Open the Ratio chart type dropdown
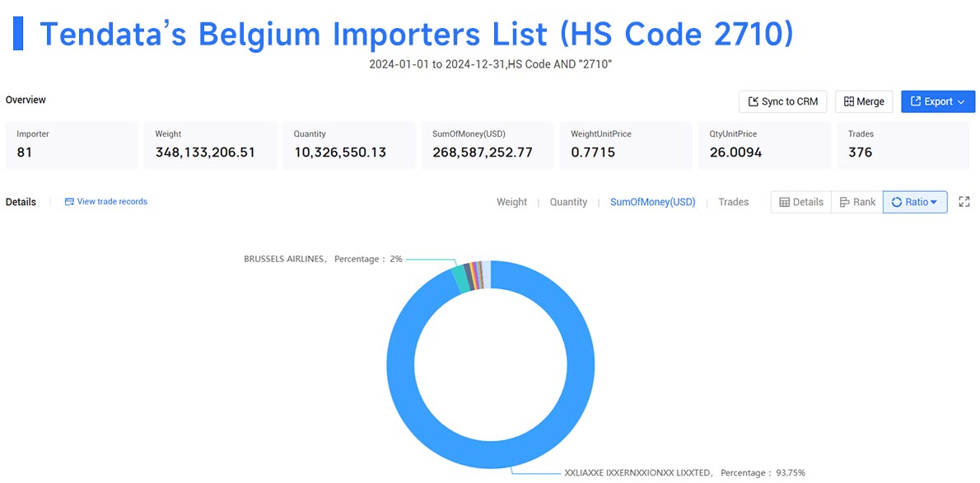The image size is (980, 483). (x=915, y=202)
